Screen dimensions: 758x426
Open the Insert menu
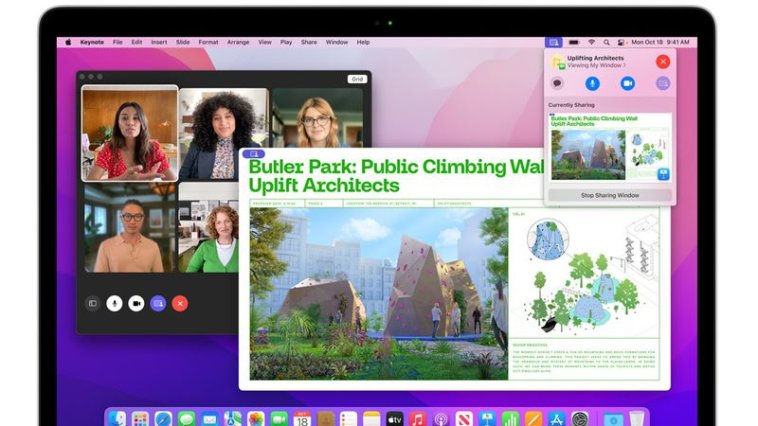click(x=159, y=43)
